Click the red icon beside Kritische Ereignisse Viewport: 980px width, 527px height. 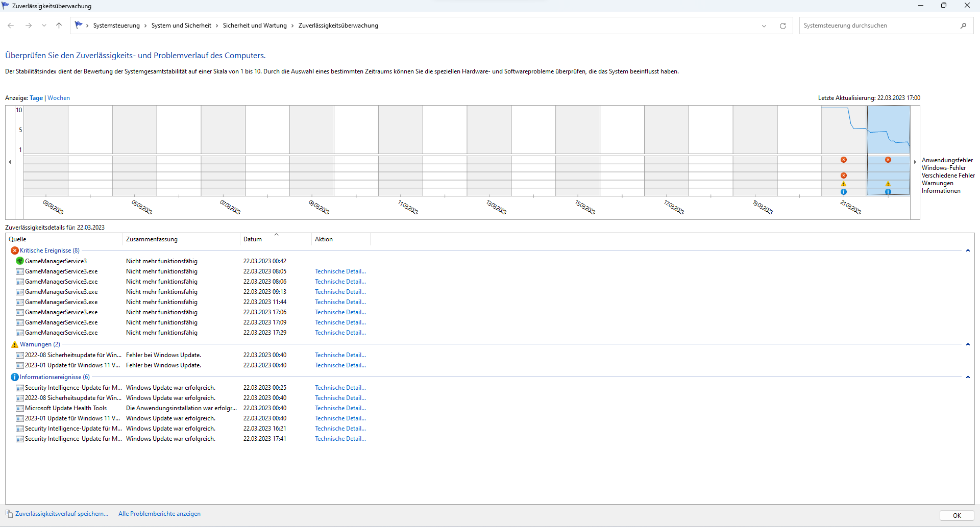click(x=14, y=250)
